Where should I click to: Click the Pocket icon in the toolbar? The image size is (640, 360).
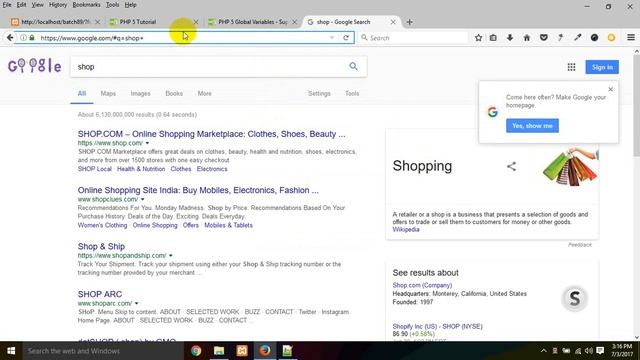click(x=543, y=38)
